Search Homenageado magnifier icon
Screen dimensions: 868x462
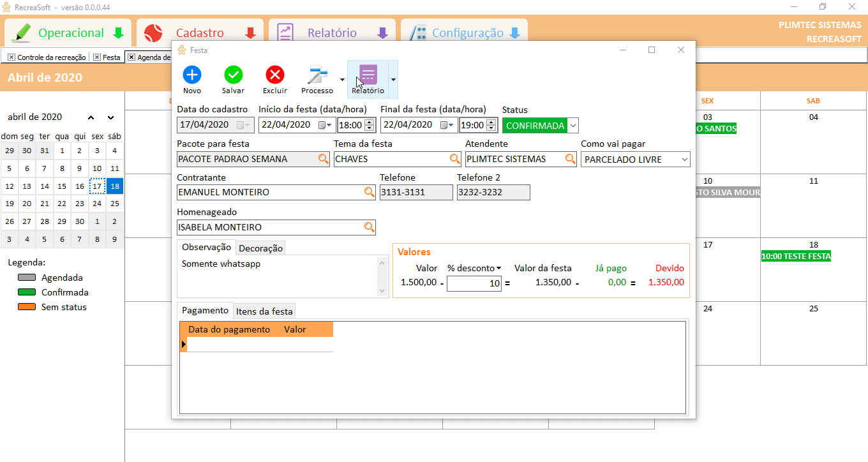tap(370, 227)
